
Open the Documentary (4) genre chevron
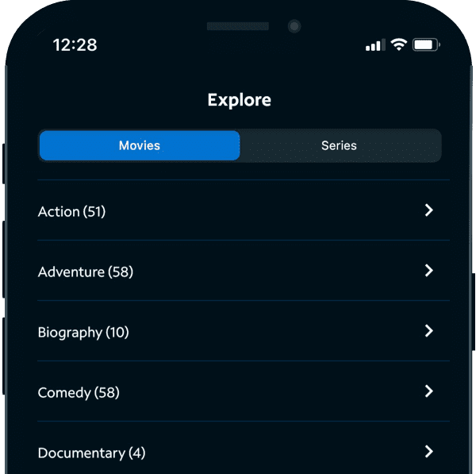[x=428, y=452]
